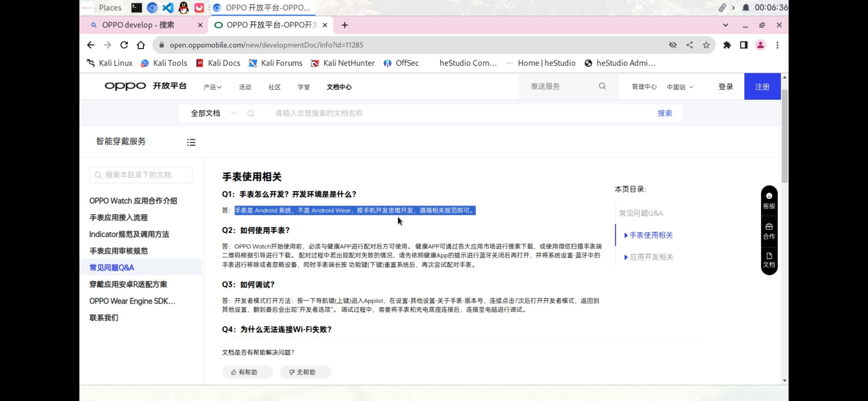
Task: Open 穿戴应用安卓R适配方案
Action: pyautogui.click(x=128, y=284)
